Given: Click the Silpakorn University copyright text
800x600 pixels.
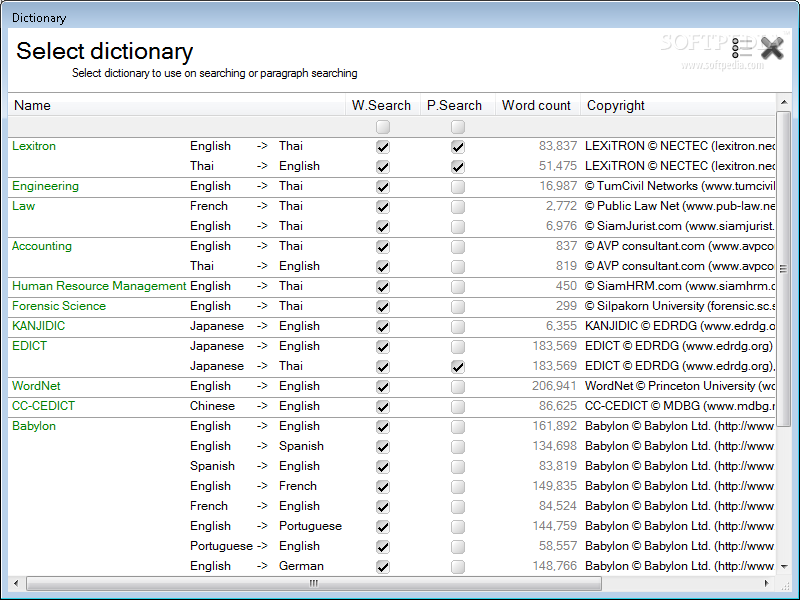Looking at the screenshot, I should pyautogui.click(x=680, y=306).
